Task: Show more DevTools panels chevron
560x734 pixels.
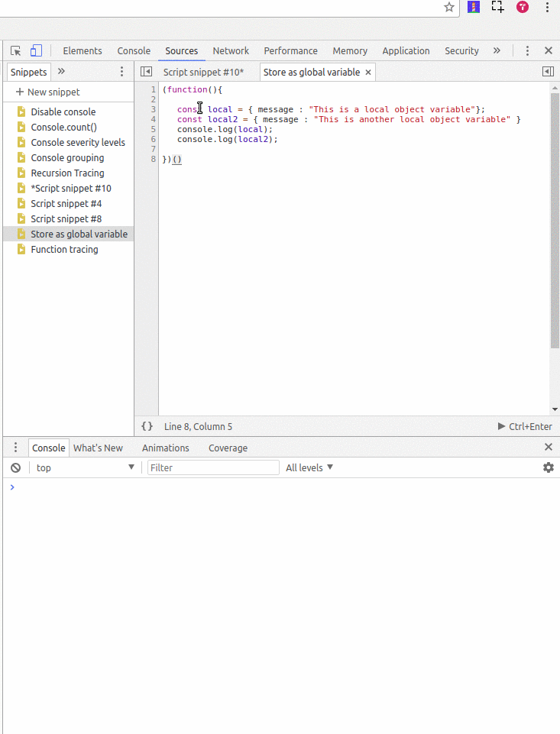Action: pos(497,50)
